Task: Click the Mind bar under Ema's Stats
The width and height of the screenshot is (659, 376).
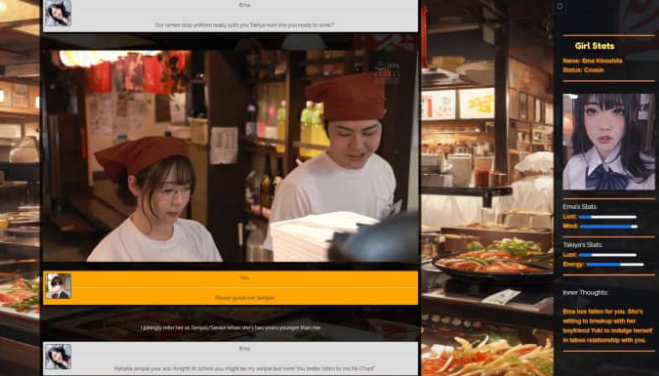Action: [x=609, y=226]
